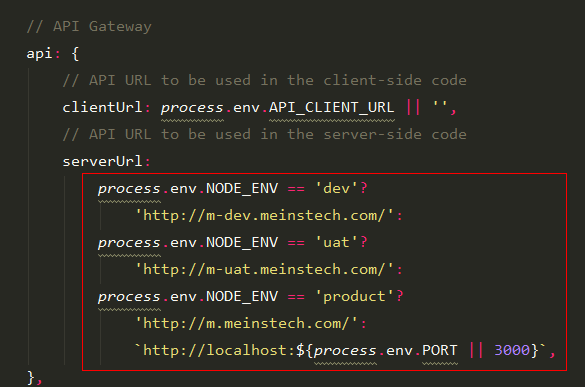
Task: Click the 'serverUrl' property key
Action: click(x=102, y=162)
